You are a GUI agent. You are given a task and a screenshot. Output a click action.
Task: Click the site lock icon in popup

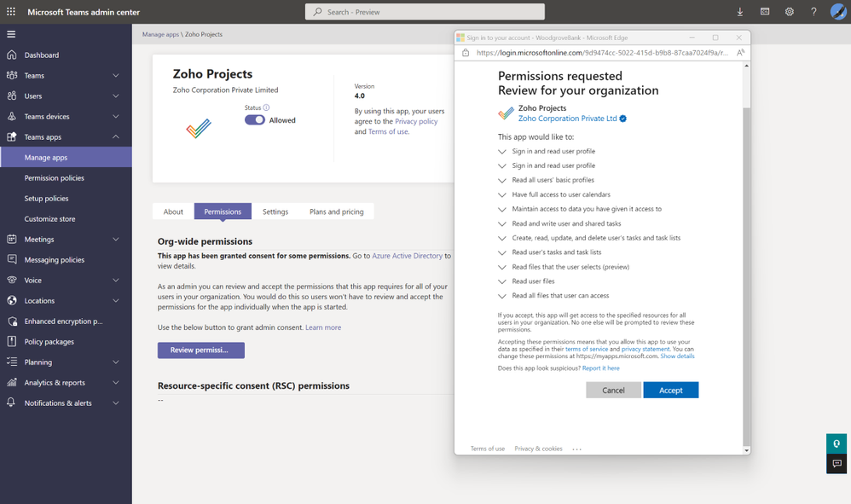click(465, 53)
